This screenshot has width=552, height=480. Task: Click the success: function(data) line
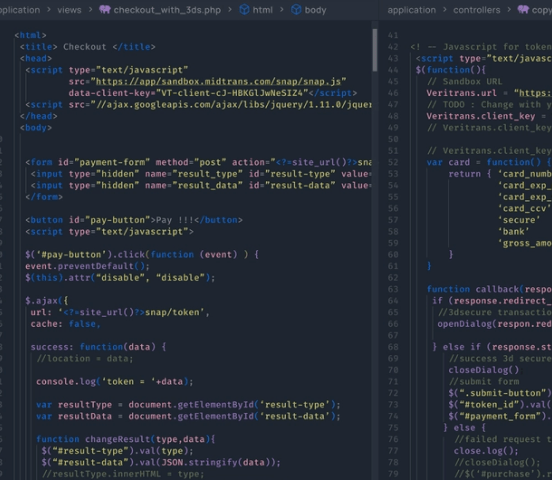pos(98,347)
